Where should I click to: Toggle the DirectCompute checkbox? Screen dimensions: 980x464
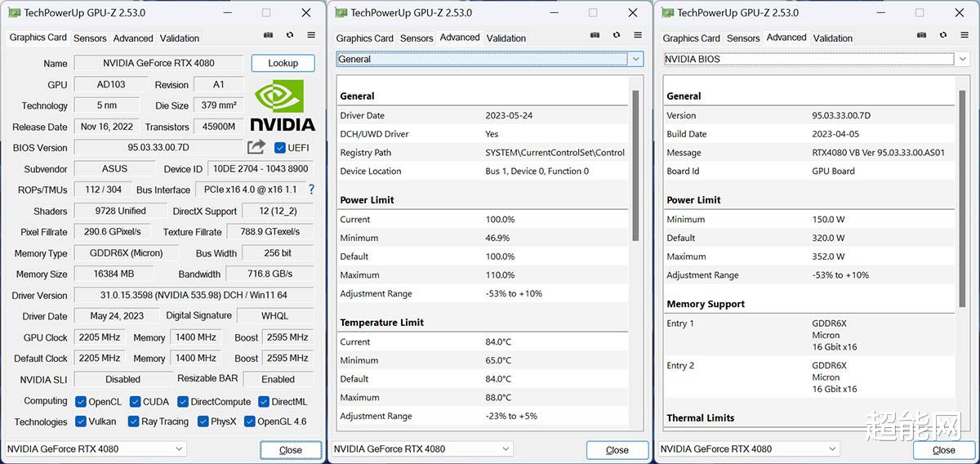tap(183, 402)
